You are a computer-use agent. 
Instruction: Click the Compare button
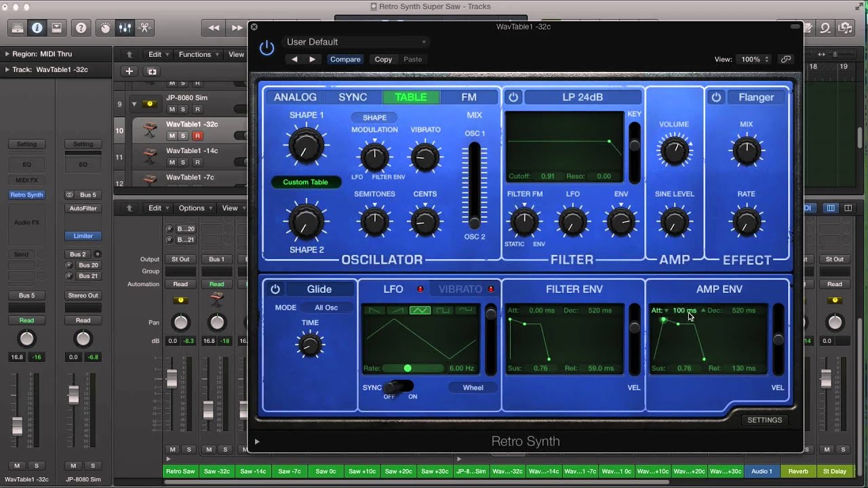click(x=345, y=59)
